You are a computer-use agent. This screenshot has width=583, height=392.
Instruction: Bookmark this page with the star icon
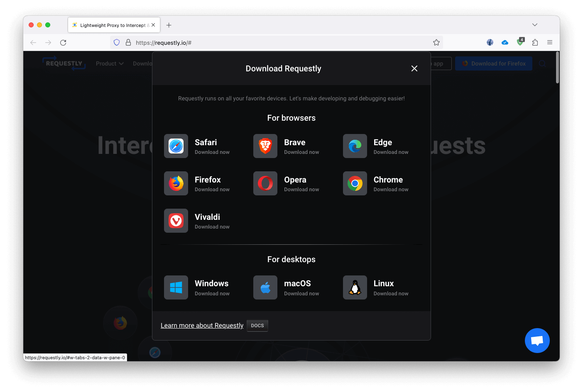[x=436, y=42]
